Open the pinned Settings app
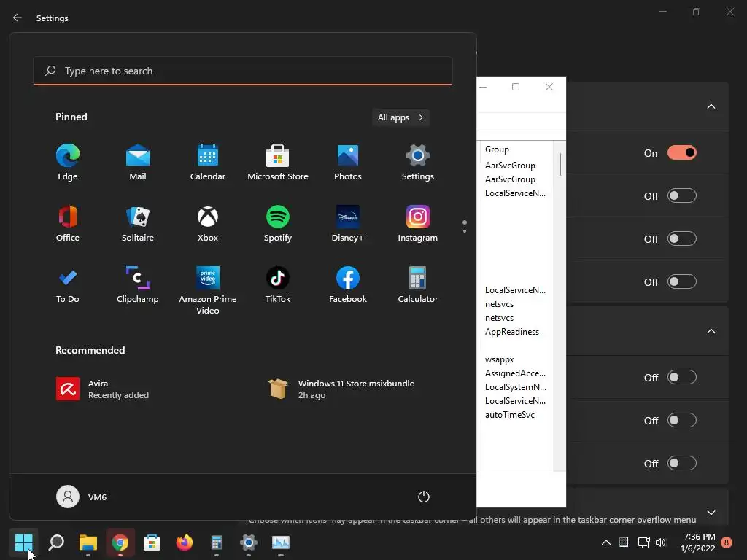Image resolution: width=747 pixels, height=560 pixels. click(418, 162)
